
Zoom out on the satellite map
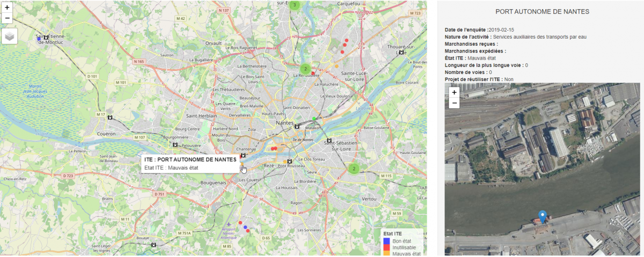tap(454, 103)
